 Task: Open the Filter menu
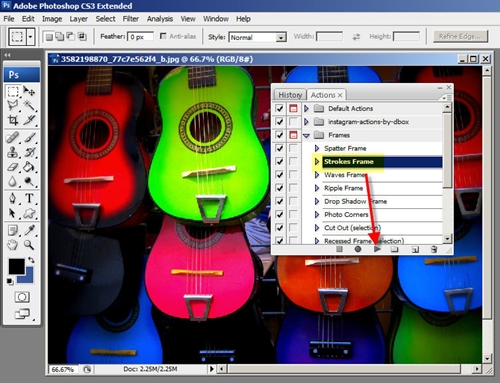click(x=130, y=19)
